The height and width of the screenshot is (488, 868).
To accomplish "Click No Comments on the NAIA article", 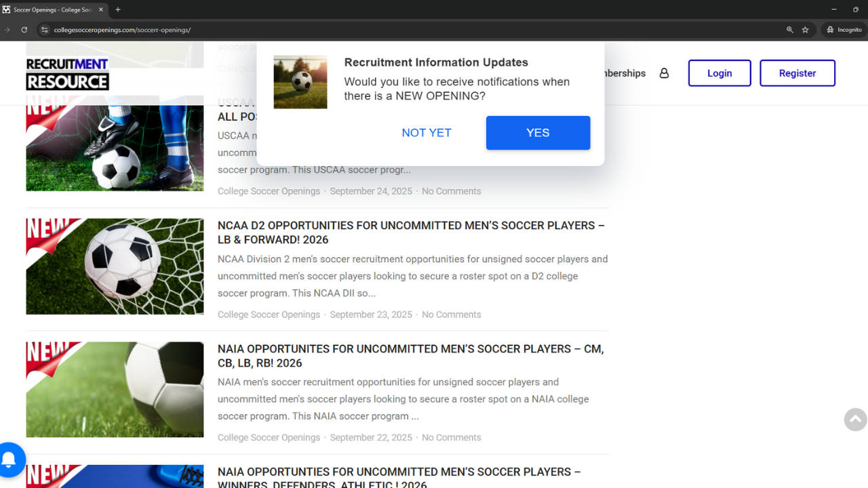I will click(x=451, y=437).
